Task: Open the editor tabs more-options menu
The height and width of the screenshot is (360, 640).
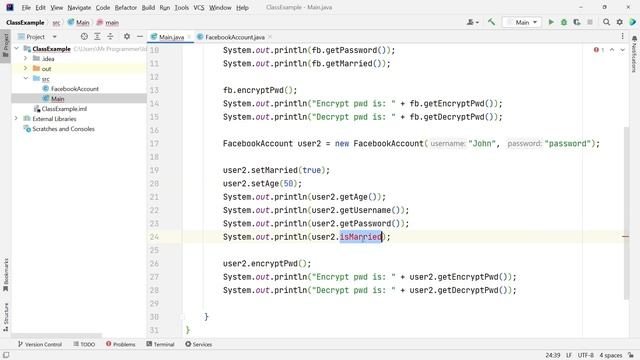Action: coord(622,37)
